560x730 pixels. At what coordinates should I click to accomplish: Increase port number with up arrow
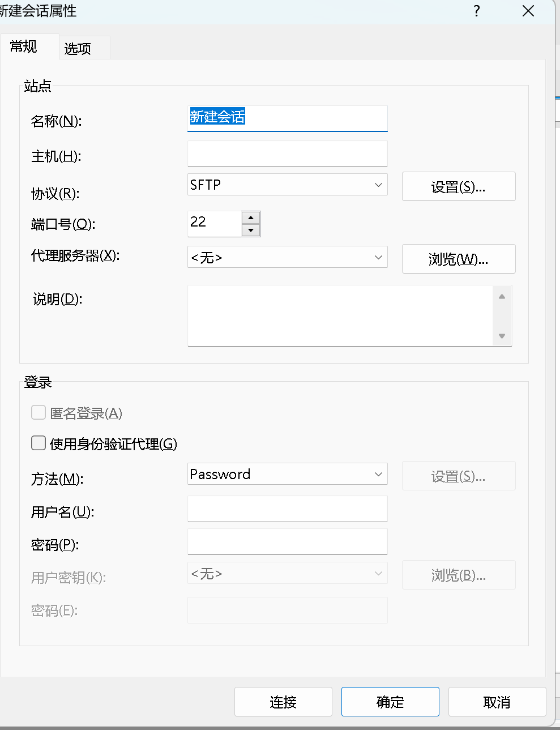pos(251,218)
